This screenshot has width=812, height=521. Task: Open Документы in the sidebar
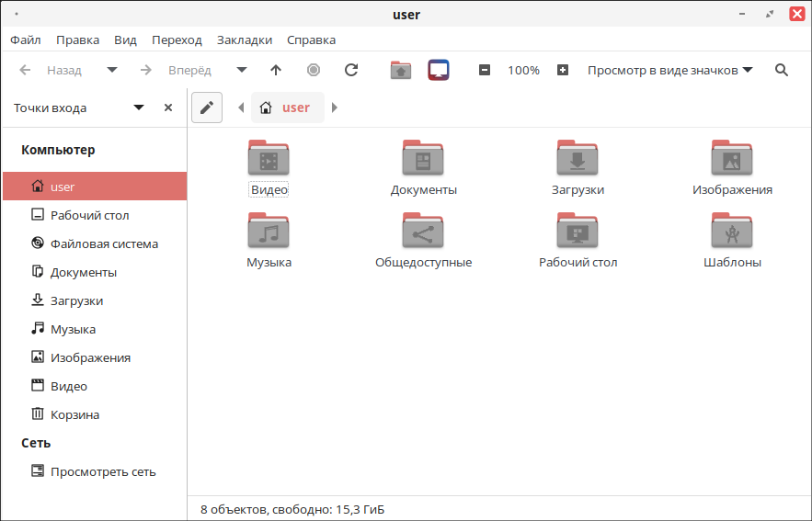[x=95, y=272]
